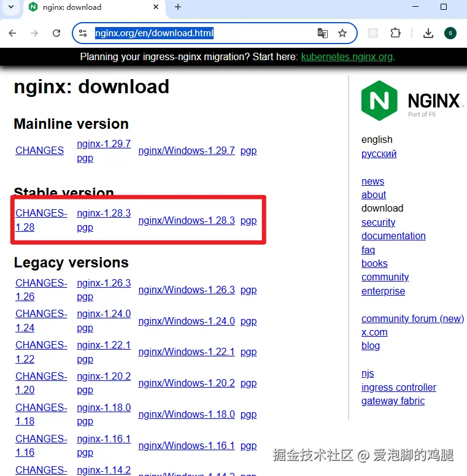Open the blog sidebar link

click(x=371, y=346)
